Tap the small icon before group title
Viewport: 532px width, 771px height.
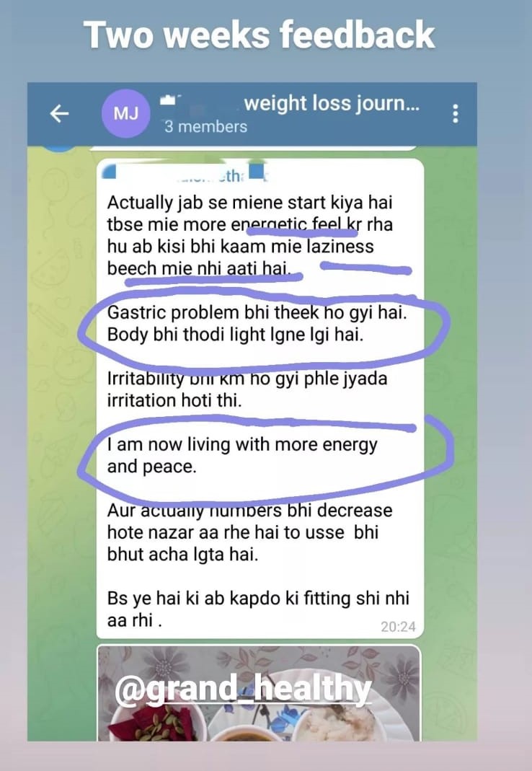tap(169, 100)
